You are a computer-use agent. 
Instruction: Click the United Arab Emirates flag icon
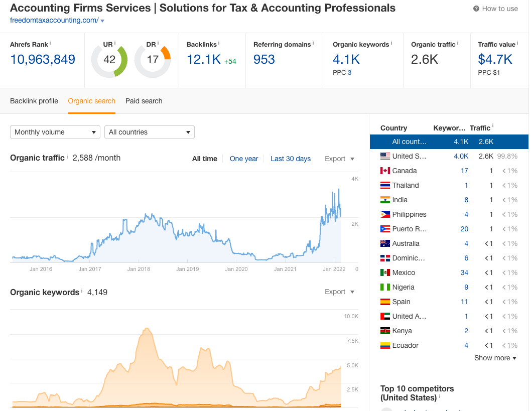(x=385, y=317)
